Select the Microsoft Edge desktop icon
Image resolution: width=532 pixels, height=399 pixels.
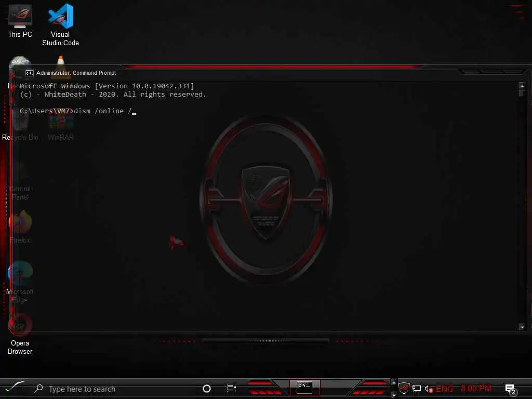[20, 282]
